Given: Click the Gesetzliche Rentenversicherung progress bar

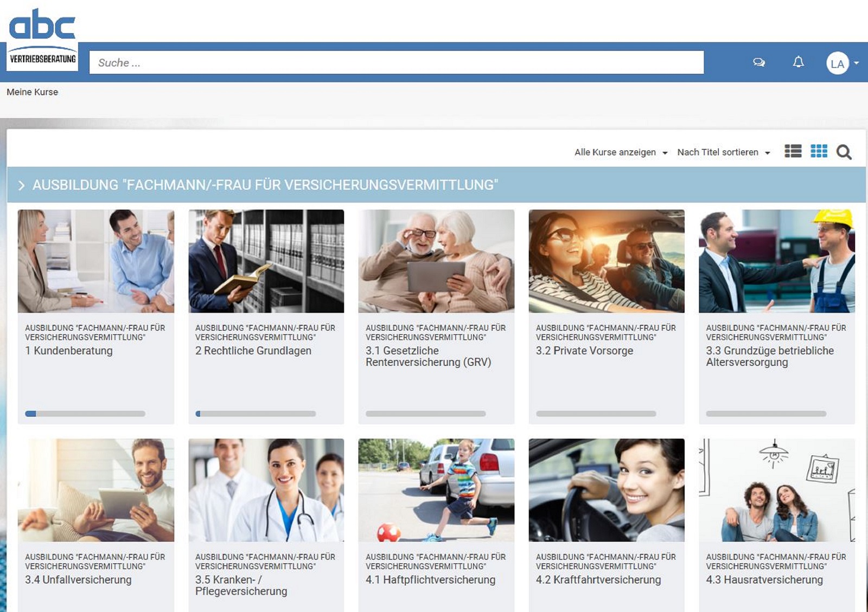Looking at the screenshot, I should (426, 414).
